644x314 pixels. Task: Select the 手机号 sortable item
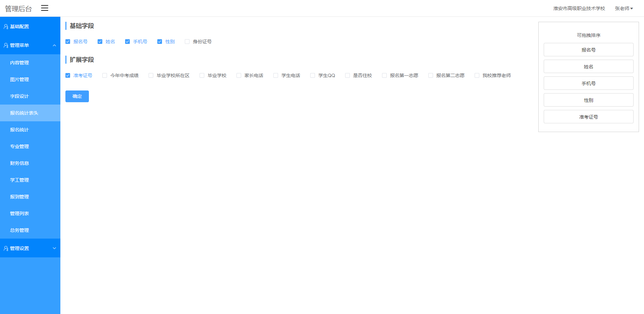tap(589, 83)
